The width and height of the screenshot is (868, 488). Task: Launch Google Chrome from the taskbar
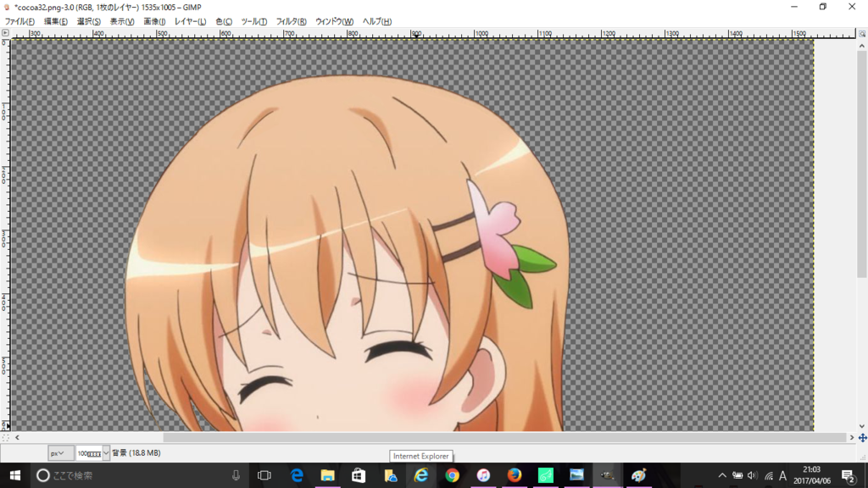[x=451, y=475]
